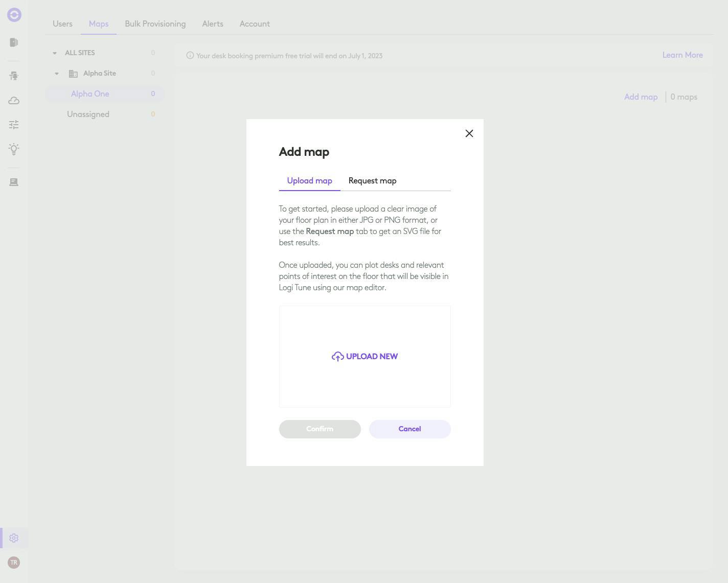Open the Account tab

(x=255, y=24)
